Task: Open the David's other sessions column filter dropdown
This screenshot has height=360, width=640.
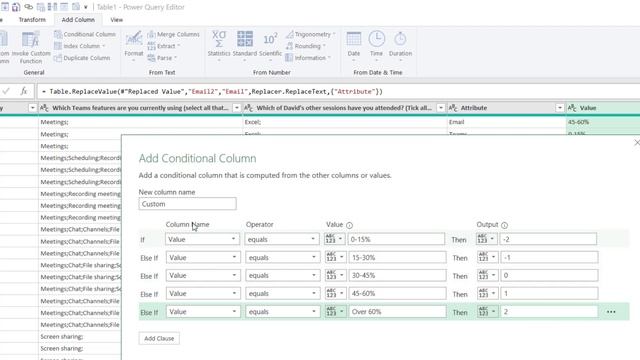Action: [440, 108]
